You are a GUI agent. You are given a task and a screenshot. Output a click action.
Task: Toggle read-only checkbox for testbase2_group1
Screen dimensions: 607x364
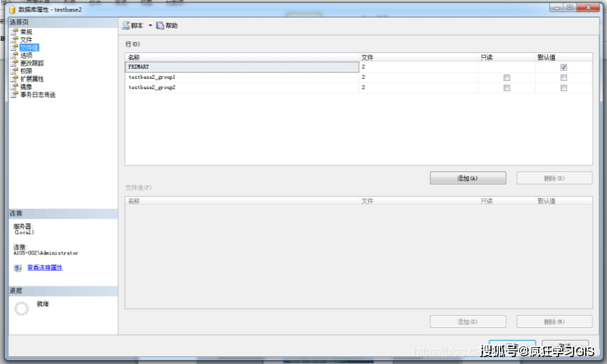click(x=507, y=78)
